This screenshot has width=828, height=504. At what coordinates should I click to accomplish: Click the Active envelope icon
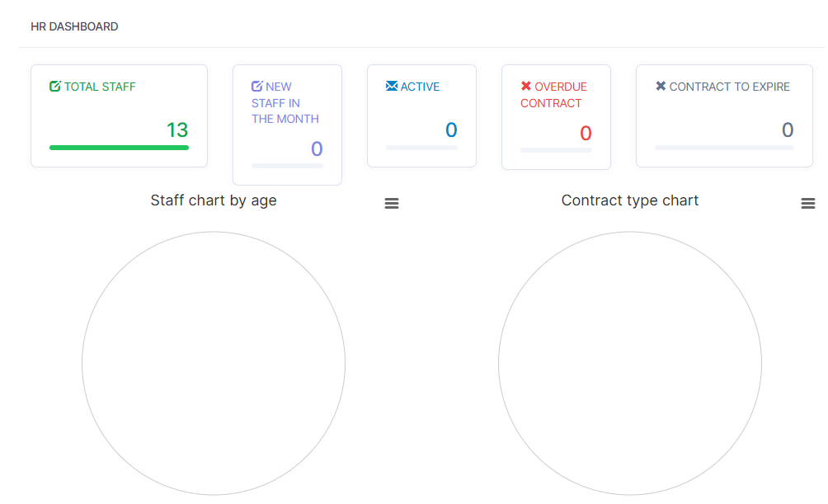coord(392,87)
